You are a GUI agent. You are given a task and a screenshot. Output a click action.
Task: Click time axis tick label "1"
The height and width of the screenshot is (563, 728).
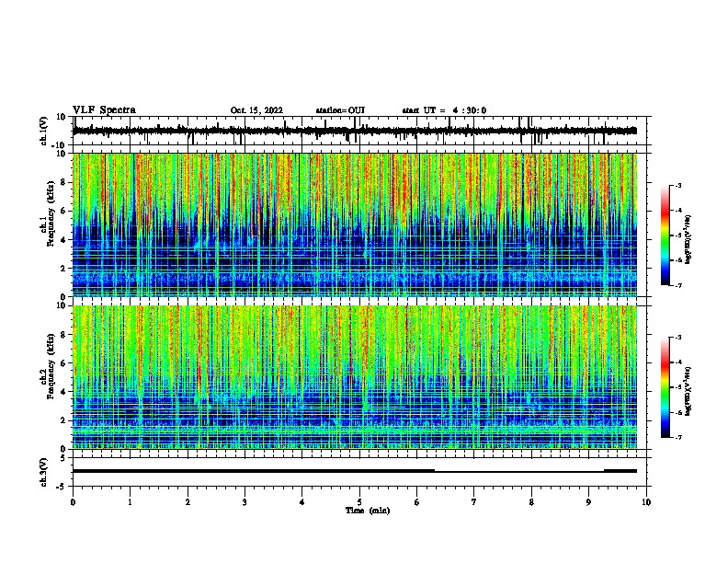pos(130,502)
